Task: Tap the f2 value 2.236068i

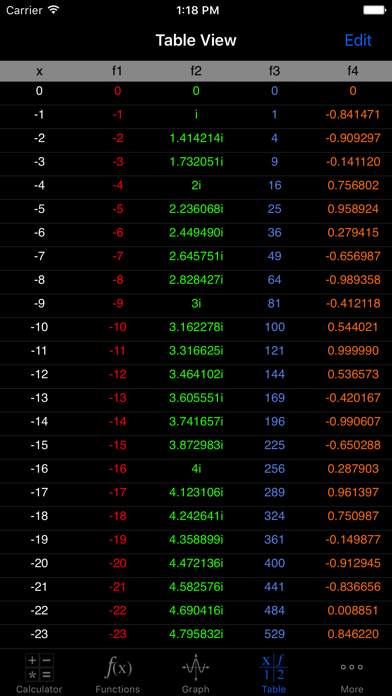Action: (196, 209)
